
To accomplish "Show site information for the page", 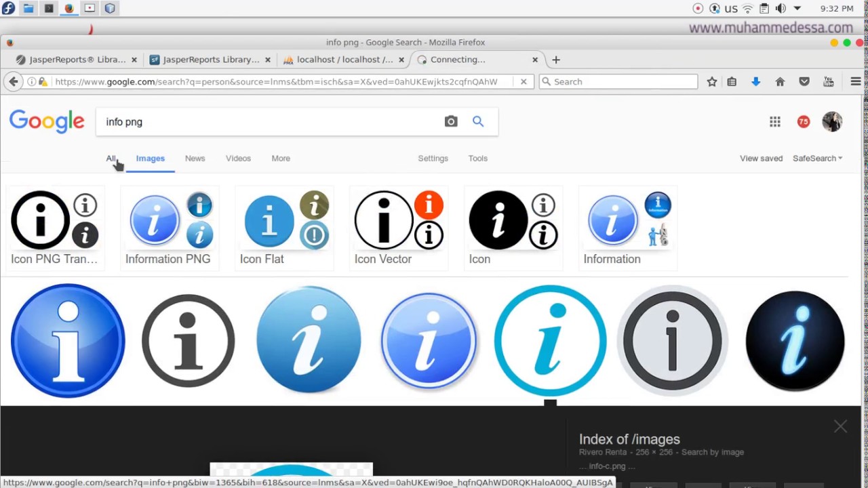I will (31, 81).
